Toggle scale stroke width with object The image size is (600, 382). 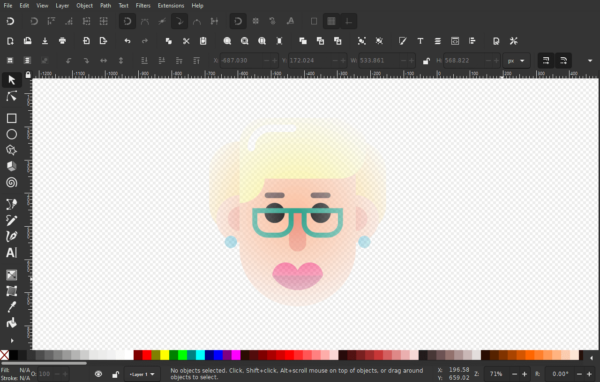[x=546, y=60]
